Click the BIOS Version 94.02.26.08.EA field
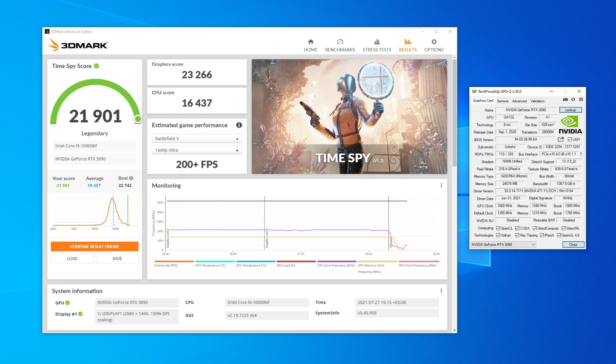The height and width of the screenshot is (364, 616). [x=526, y=139]
